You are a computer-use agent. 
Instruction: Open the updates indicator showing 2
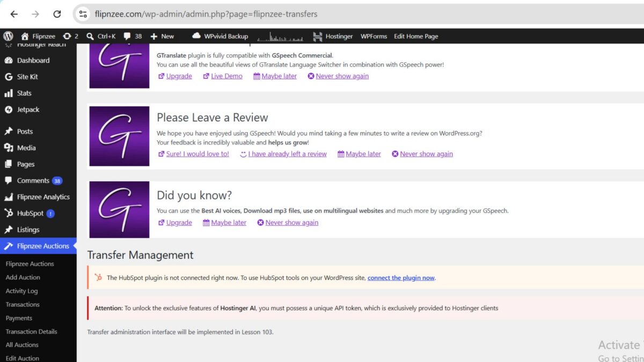(x=70, y=36)
